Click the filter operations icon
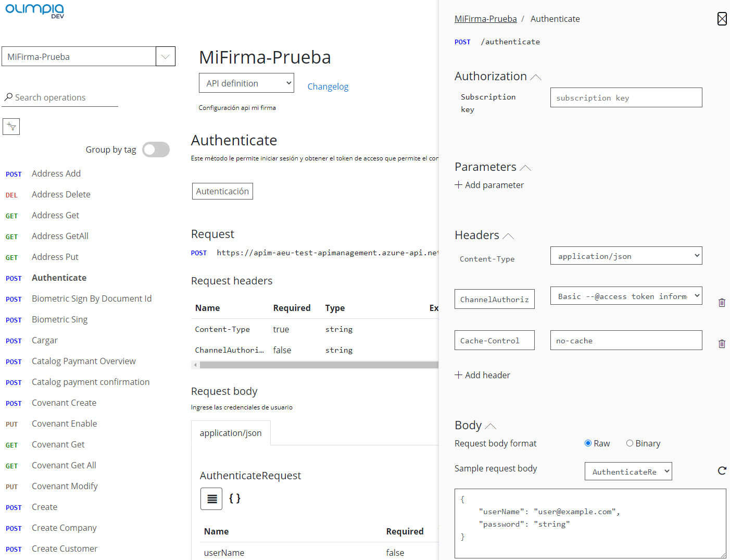 pyautogui.click(x=11, y=127)
